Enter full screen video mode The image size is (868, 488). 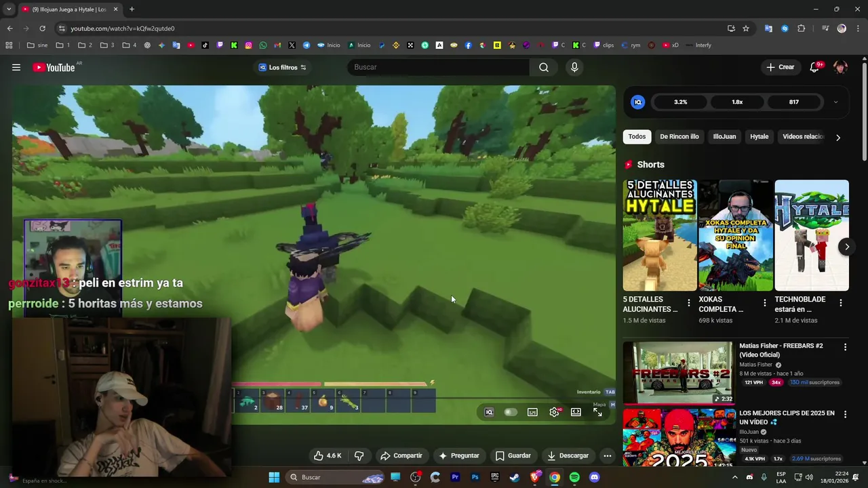(597, 412)
